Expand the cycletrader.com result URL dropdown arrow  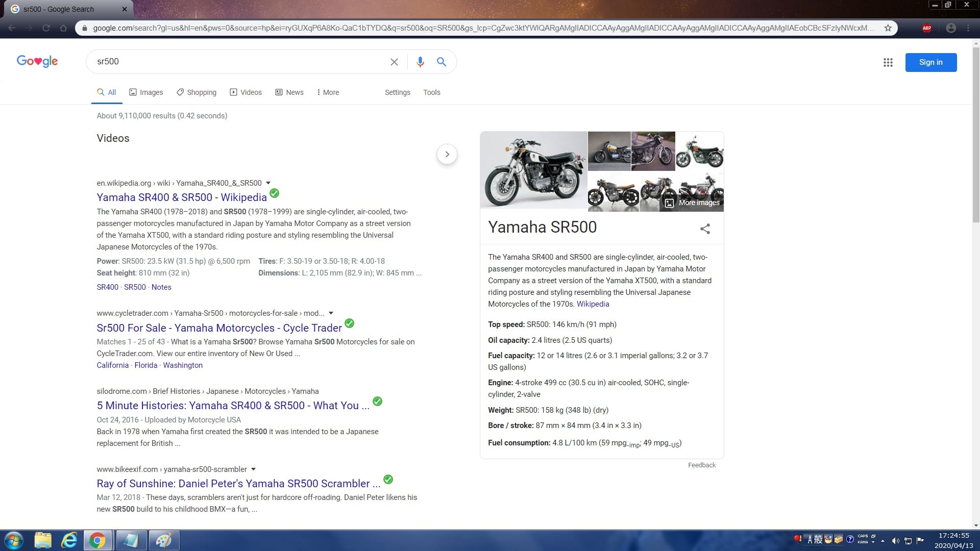(331, 313)
